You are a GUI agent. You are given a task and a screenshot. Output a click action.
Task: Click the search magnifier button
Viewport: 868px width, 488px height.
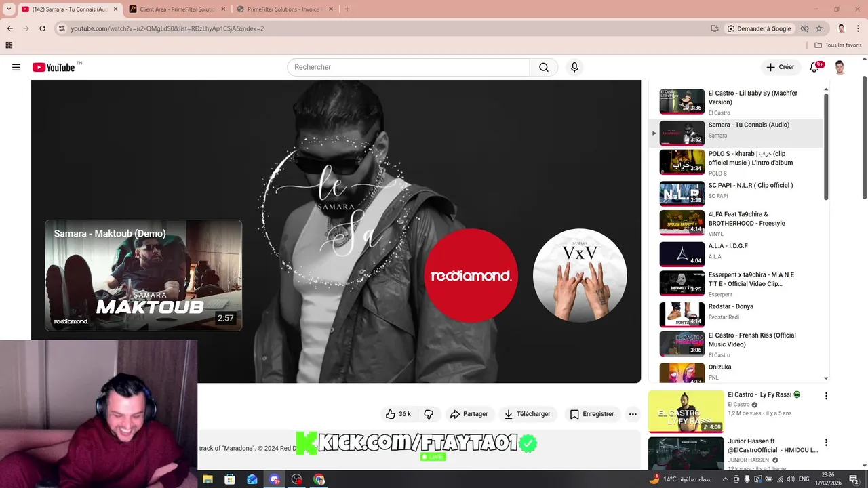[544, 67]
